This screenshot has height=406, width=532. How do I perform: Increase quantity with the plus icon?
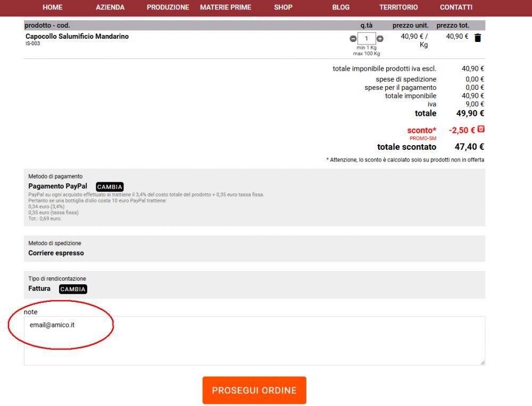380,39
